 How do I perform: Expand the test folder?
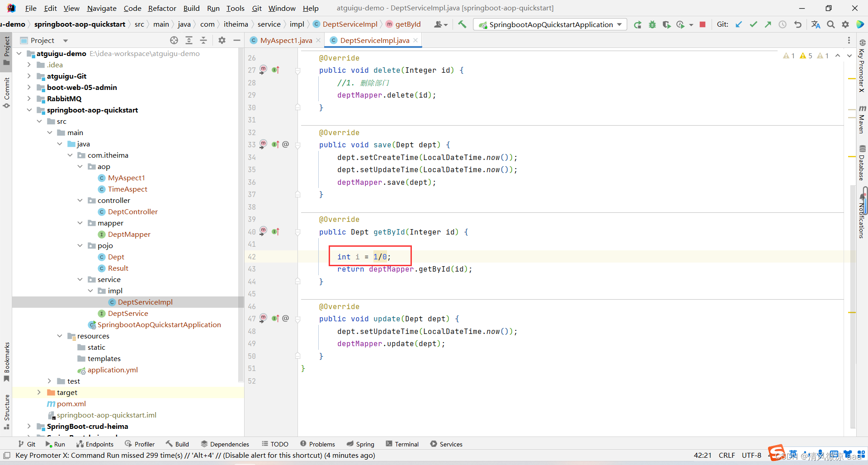[49, 381]
